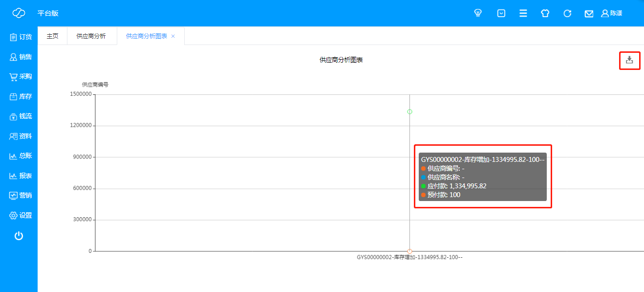Switch to the 主页 tab
This screenshot has height=292, width=644.
(x=52, y=36)
